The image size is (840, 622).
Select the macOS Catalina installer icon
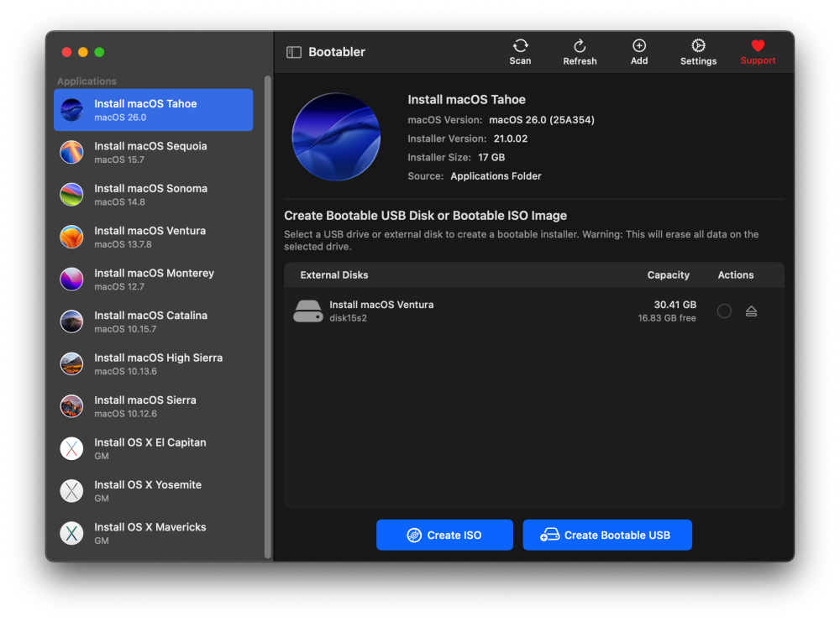[x=71, y=321]
